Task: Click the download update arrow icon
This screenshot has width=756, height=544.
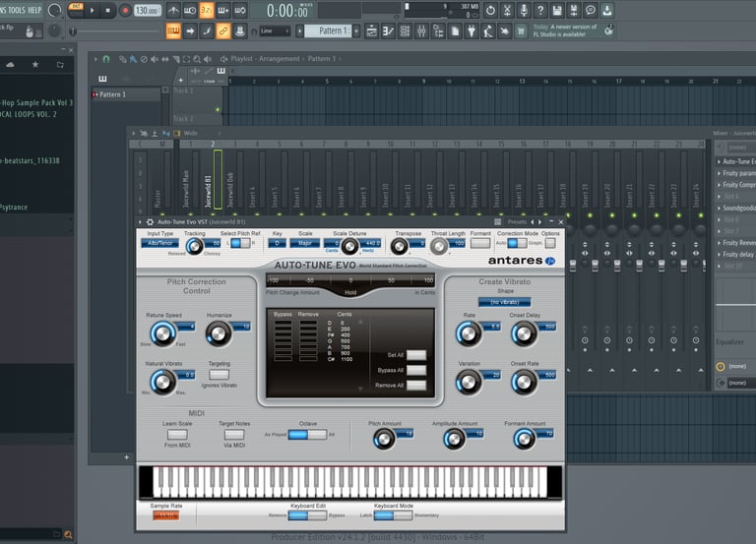Action: pos(607,10)
